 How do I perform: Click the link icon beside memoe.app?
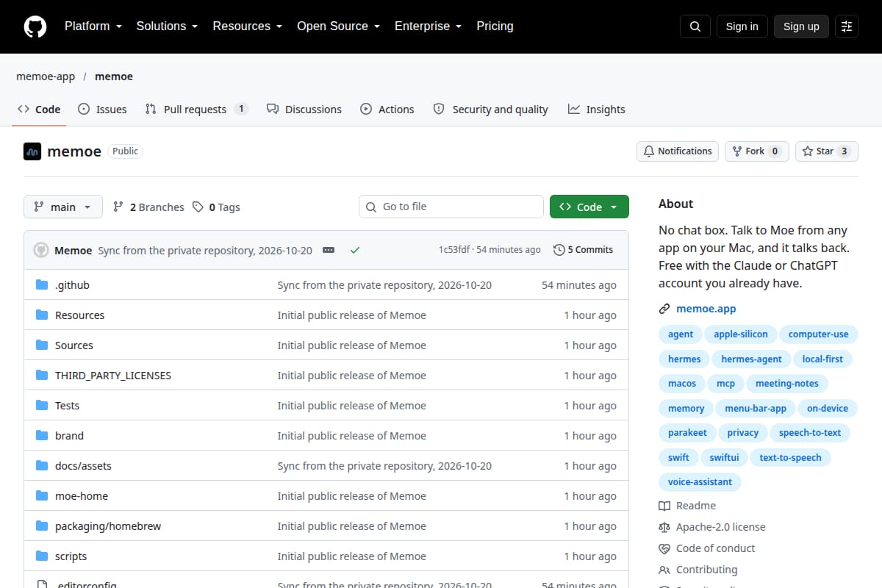tap(664, 309)
